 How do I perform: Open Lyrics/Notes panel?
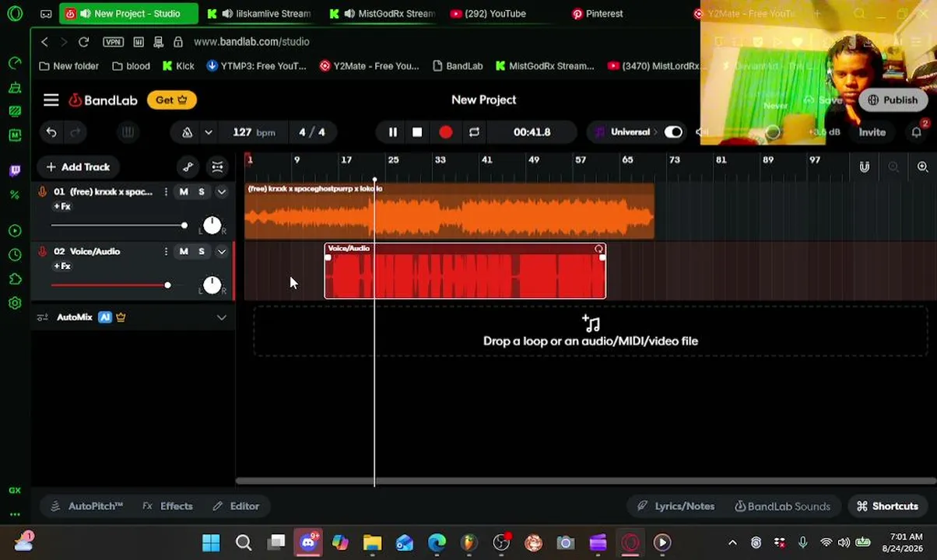tap(676, 506)
